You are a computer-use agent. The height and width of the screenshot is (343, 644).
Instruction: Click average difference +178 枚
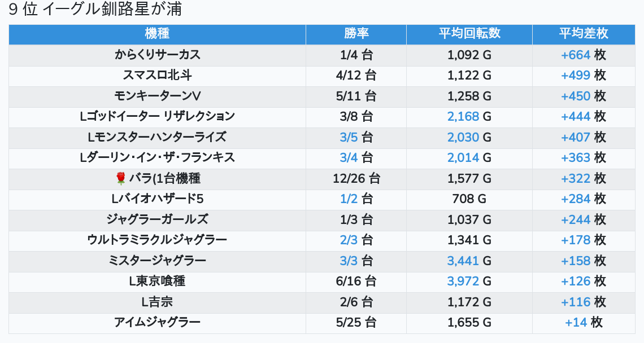coord(584,240)
